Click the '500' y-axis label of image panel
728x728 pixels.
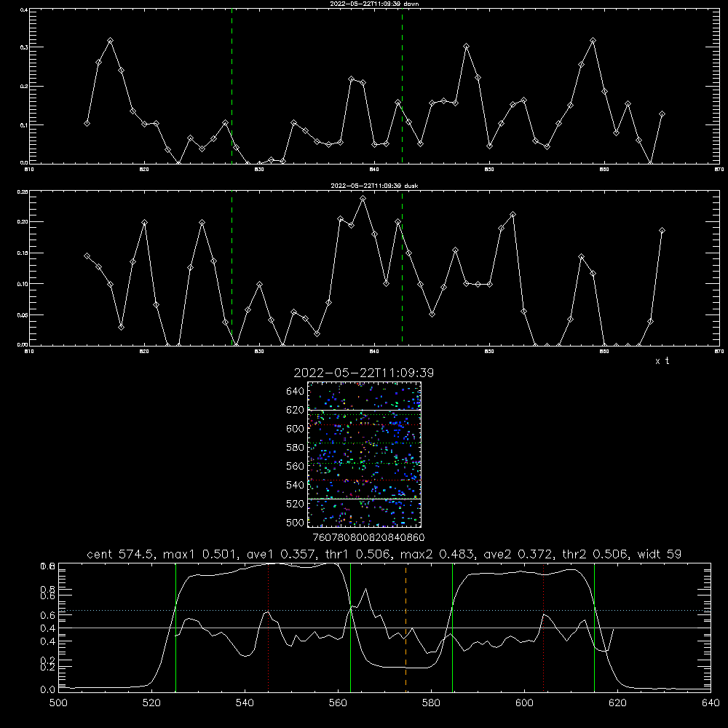[x=296, y=522]
